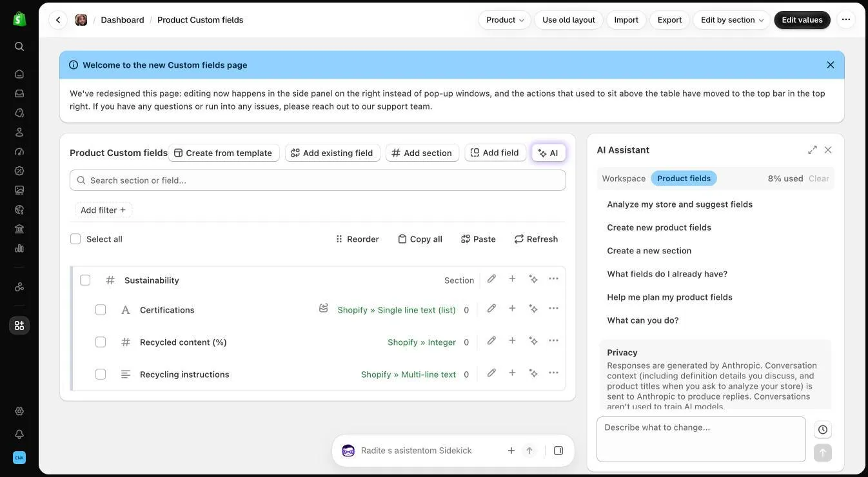
Task: Click Use old layout button
Action: [x=569, y=20]
